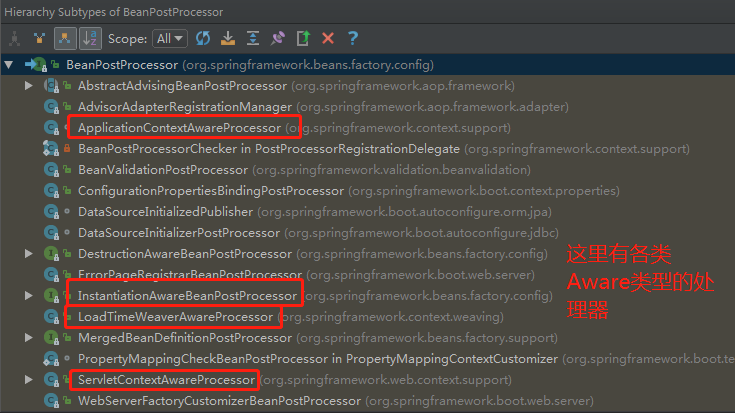This screenshot has height=413, width=735.
Task: Export hierarchy to text file
Action: pyautogui.click(x=303, y=38)
